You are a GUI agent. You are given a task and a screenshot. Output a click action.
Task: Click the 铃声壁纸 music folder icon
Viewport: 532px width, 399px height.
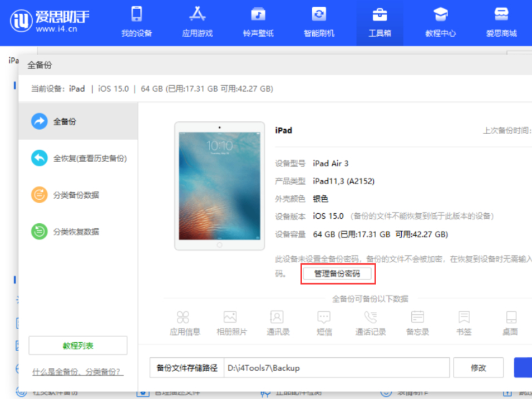point(258,14)
